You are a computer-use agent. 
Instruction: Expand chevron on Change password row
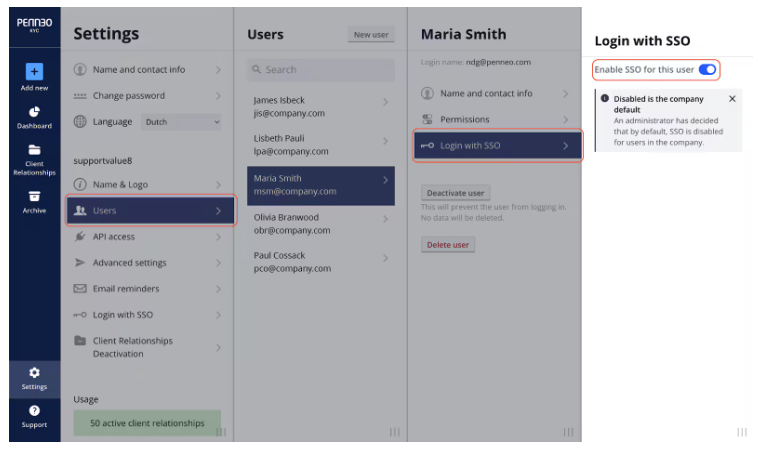tap(218, 96)
